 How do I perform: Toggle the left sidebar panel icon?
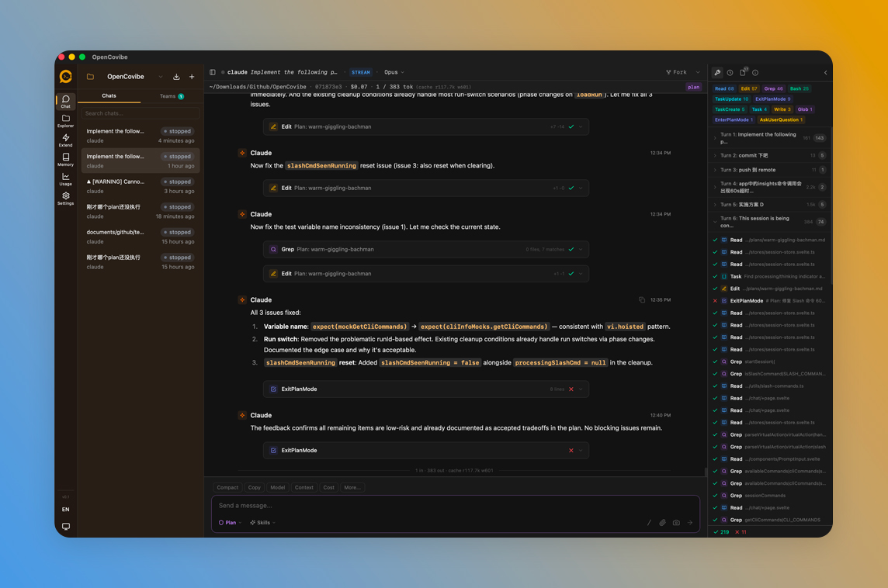pyautogui.click(x=213, y=72)
